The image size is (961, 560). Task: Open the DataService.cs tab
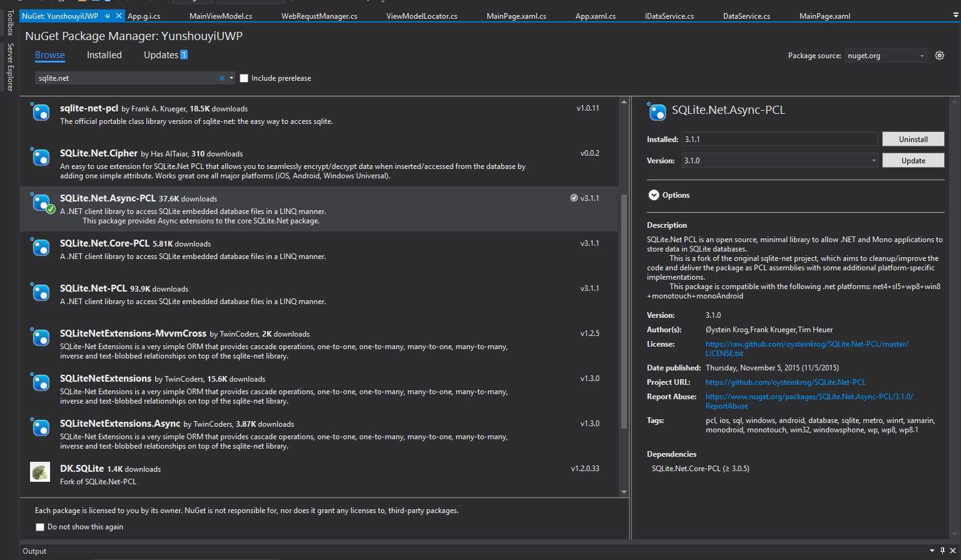point(746,16)
